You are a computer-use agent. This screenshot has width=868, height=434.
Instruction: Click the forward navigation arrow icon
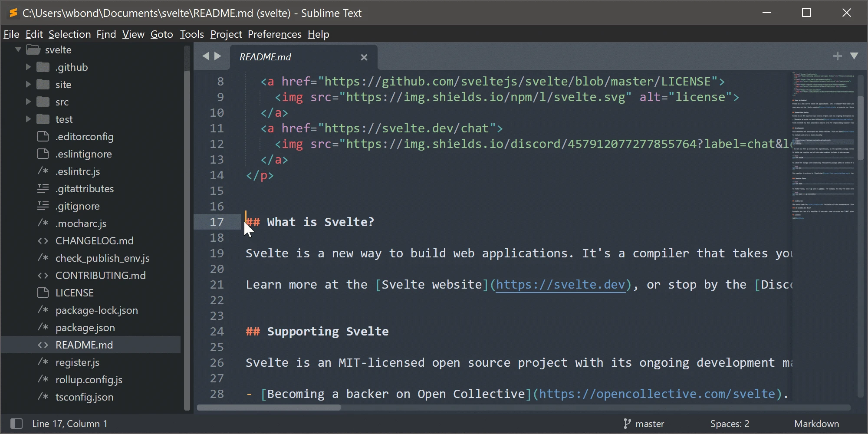tap(218, 56)
